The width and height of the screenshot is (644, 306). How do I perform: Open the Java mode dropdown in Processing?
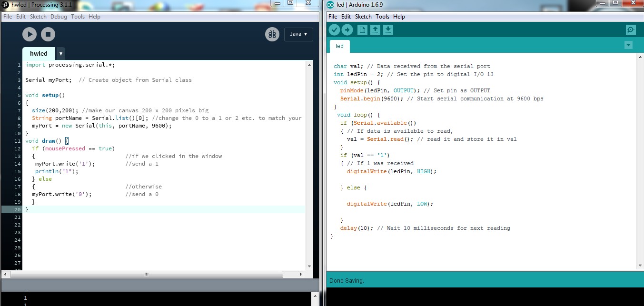tap(298, 34)
